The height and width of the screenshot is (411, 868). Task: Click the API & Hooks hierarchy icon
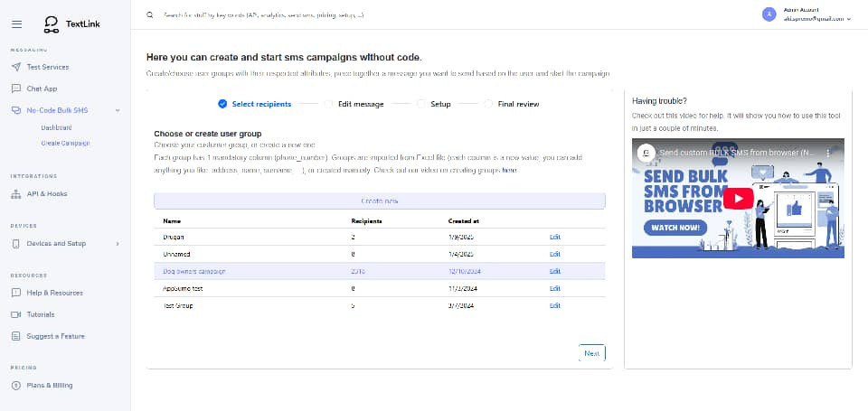[x=15, y=194]
